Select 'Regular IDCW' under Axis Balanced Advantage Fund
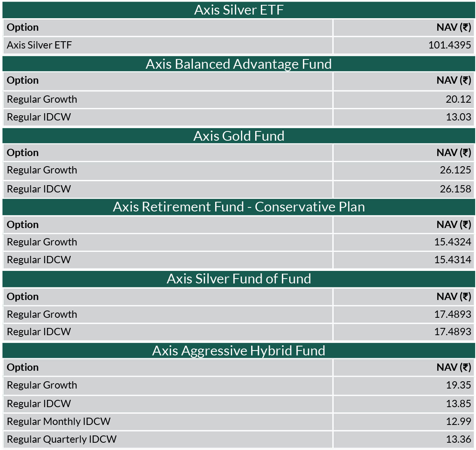Image resolution: width=476 pixels, height=450 pixels. (x=39, y=117)
